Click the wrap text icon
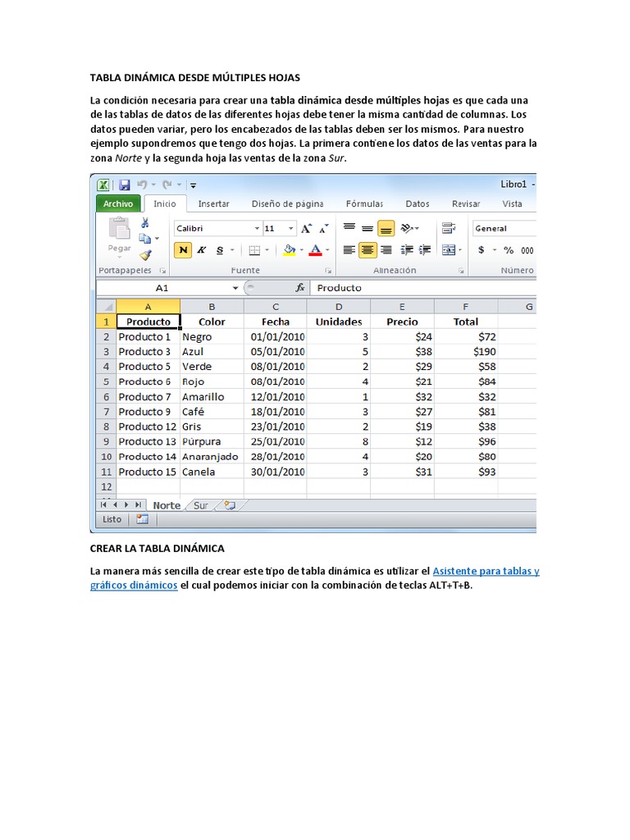This screenshot has width=630, height=840. click(449, 228)
